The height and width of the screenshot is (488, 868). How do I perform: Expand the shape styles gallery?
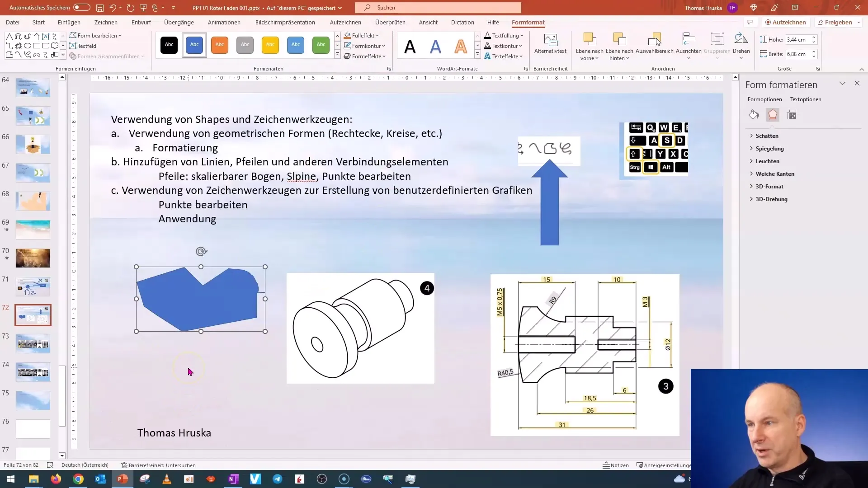click(x=337, y=55)
